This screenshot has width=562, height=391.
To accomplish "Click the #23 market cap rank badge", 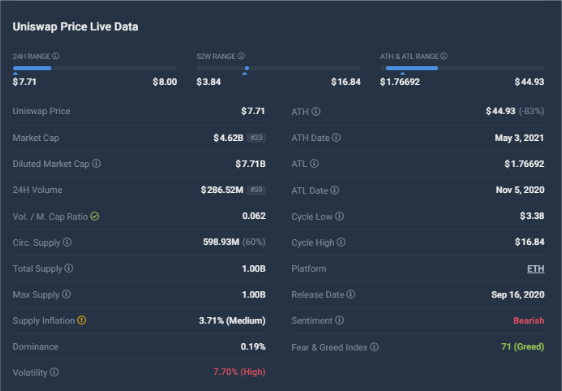I will point(256,138).
